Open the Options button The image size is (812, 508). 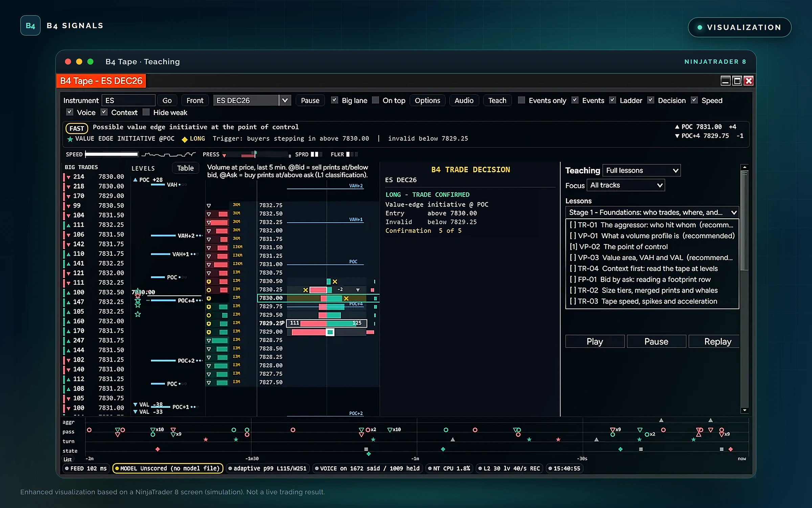[x=427, y=101]
